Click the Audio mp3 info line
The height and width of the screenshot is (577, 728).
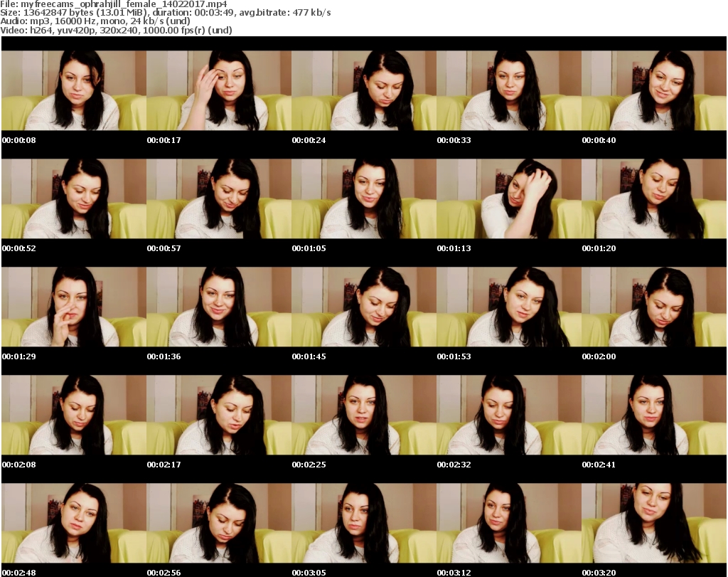pyautogui.click(x=95, y=21)
